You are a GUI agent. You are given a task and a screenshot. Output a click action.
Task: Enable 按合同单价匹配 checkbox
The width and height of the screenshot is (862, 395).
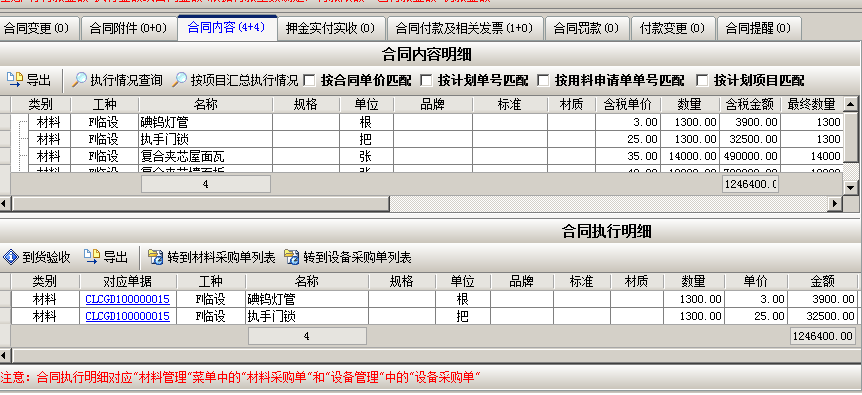(310, 81)
